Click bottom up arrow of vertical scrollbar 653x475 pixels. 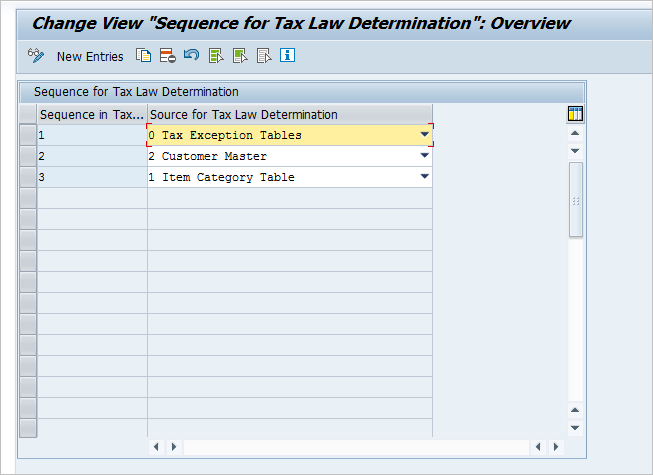(x=575, y=410)
